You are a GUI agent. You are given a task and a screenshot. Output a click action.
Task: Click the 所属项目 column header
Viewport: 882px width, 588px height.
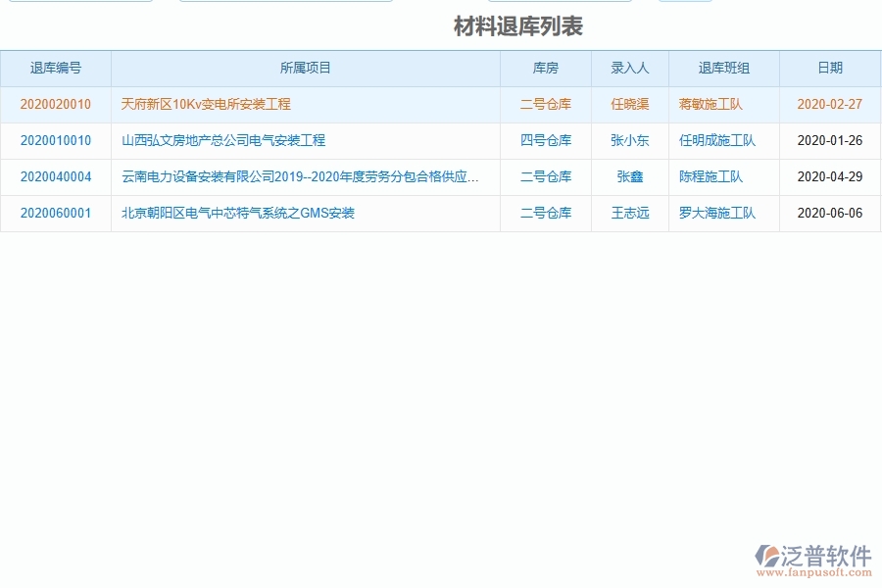coord(304,68)
